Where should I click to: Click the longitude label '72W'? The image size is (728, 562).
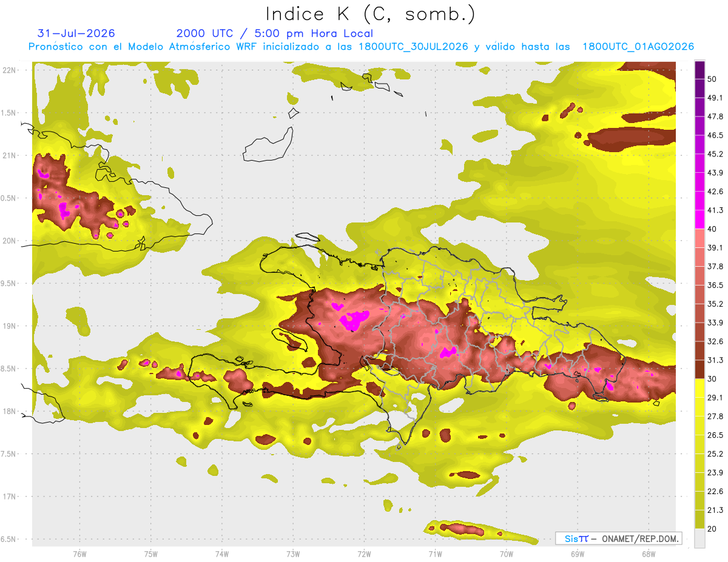364,554
